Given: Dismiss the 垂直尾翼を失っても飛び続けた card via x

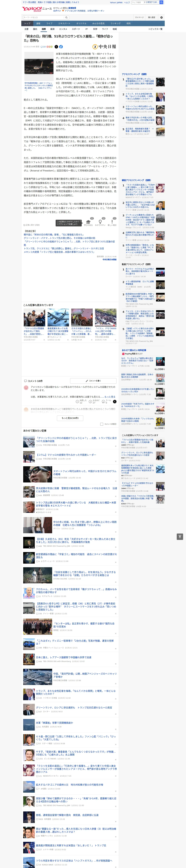Looking at the screenshot, I should (x=68, y=340).
